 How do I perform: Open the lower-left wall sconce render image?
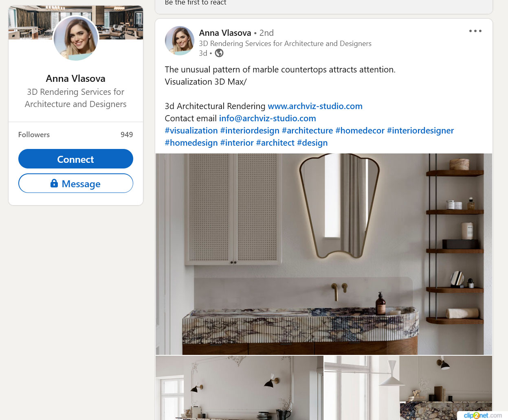tap(240, 388)
